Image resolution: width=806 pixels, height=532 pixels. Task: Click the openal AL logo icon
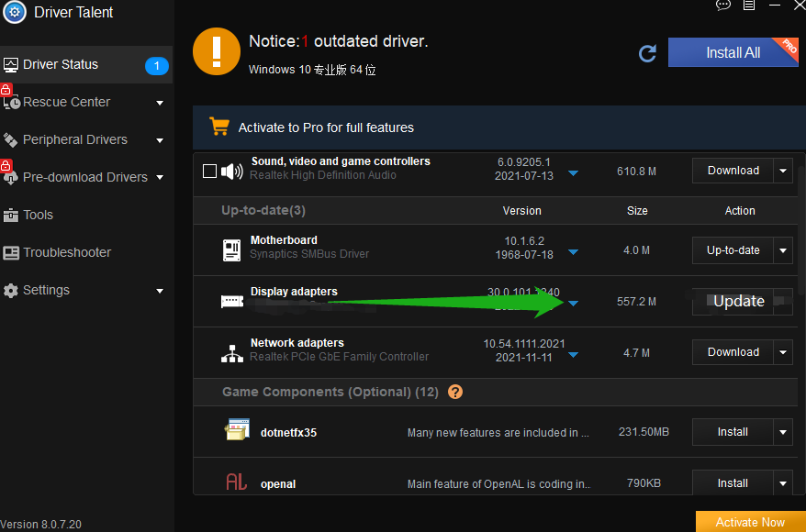point(237,482)
